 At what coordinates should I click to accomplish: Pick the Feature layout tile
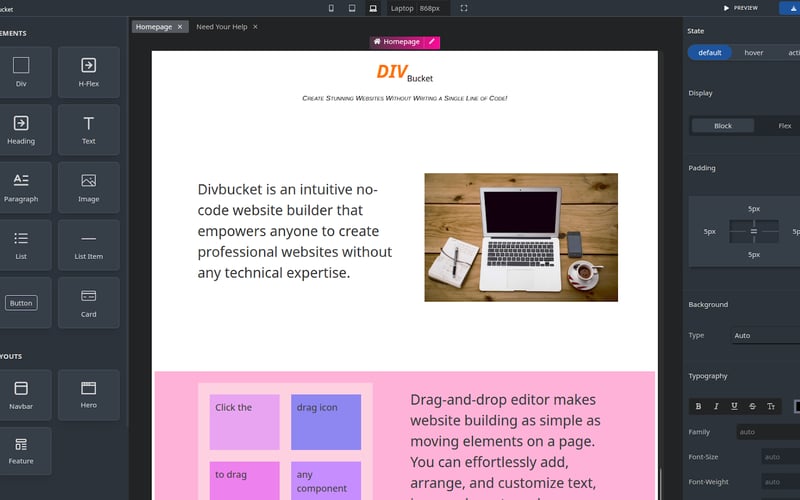21,451
